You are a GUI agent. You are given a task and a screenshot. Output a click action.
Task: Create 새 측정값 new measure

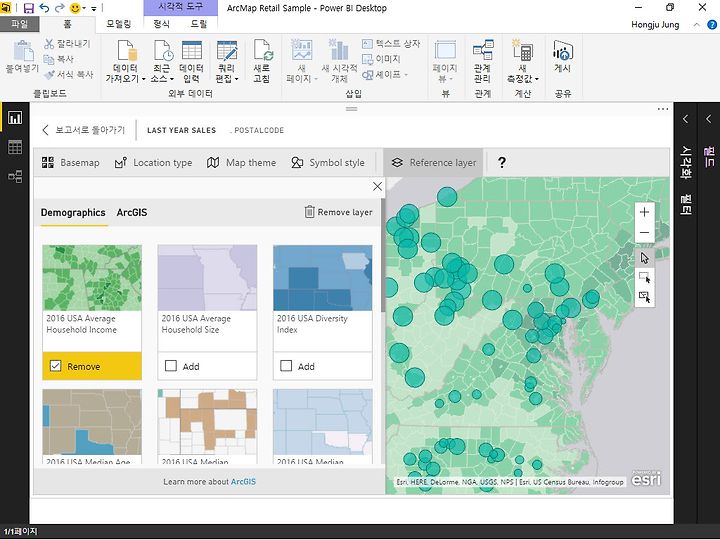click(x=523, y=61)
